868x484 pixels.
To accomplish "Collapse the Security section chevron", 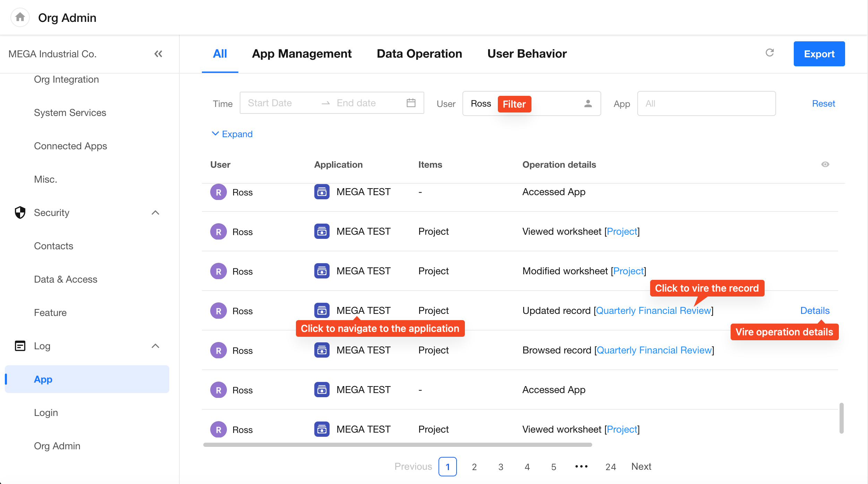I will coord(155,212).
